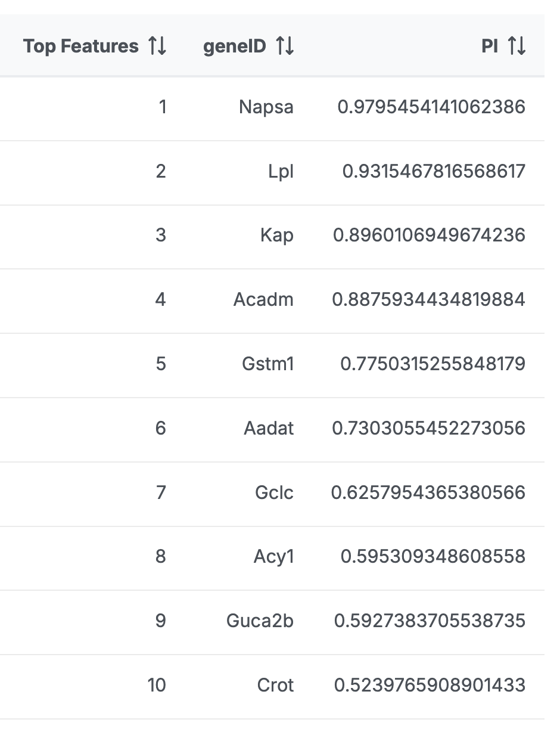This screenshot has height=744, width=560.
Task: Click the Guca2b gene cell
Action: pos(260,621)
